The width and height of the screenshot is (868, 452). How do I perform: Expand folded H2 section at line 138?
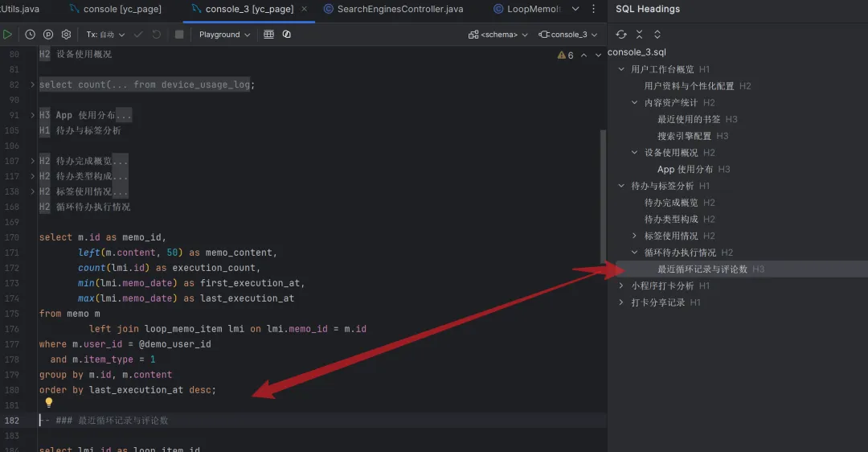coord(32,191)
